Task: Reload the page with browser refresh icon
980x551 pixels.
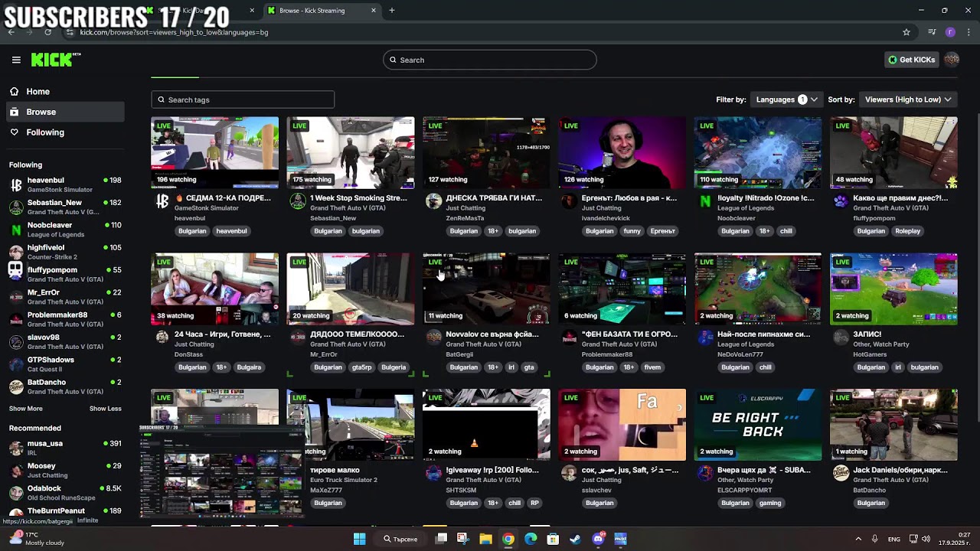Action: 47,32
